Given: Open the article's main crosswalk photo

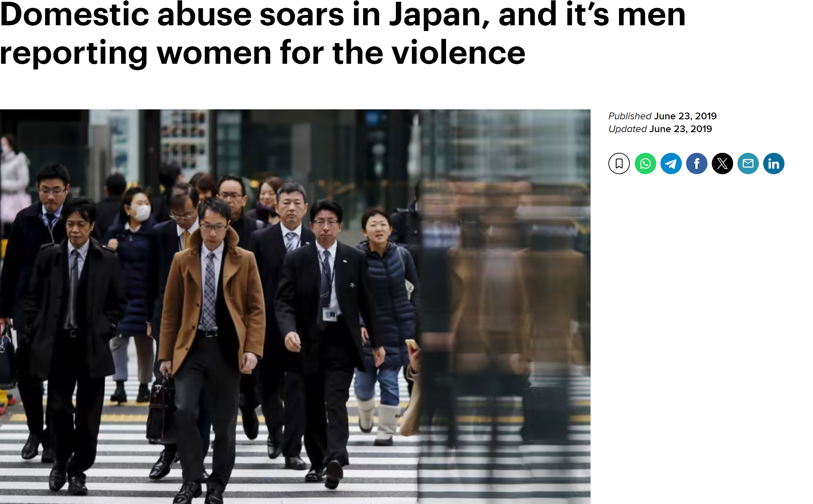Looking at the screenshot, I should (295, 306).
